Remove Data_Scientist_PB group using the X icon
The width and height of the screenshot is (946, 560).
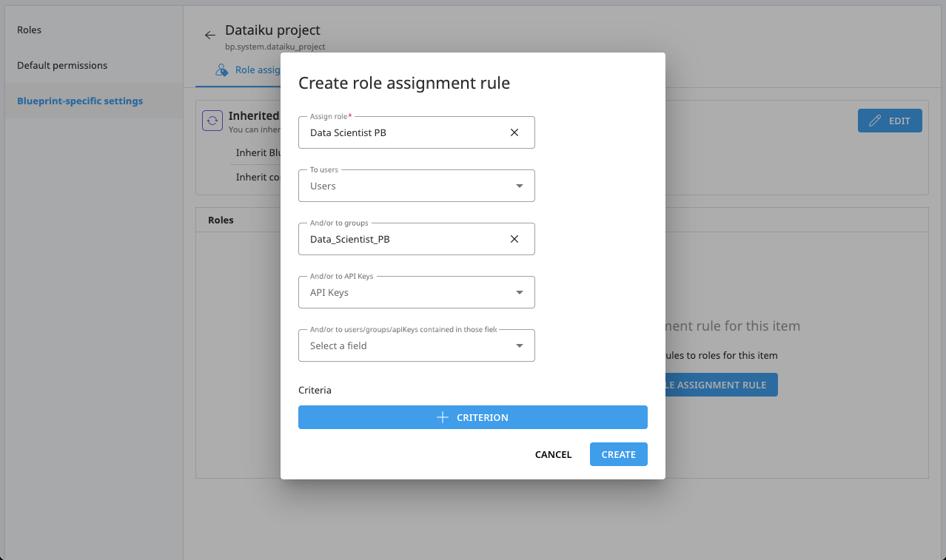[x=514, y=238]
